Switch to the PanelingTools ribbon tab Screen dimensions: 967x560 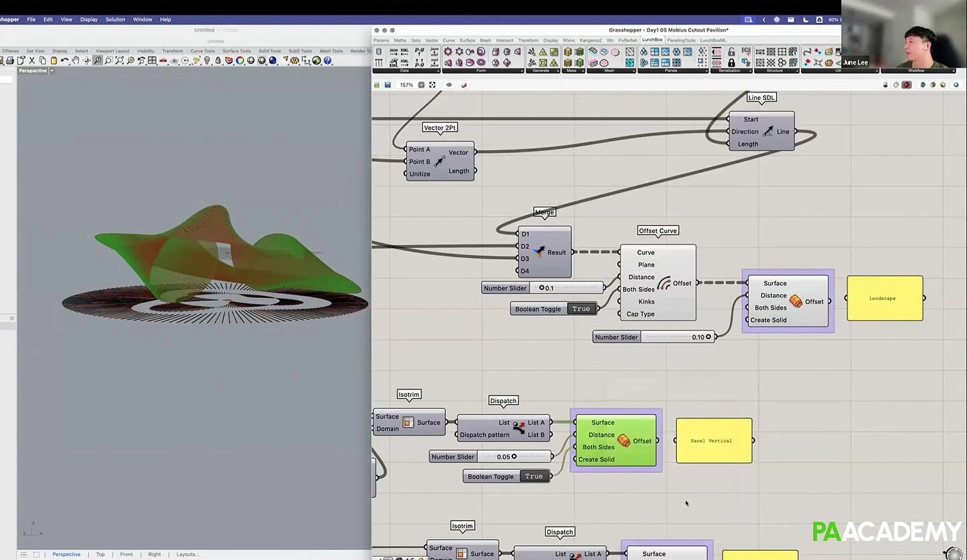[x=680, y=40]
